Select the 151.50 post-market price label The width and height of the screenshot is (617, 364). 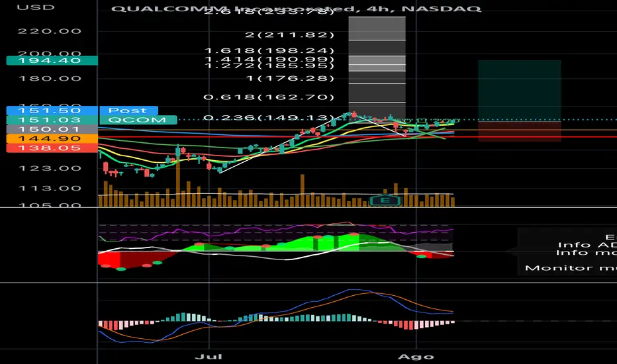click(x=52, y=111)
